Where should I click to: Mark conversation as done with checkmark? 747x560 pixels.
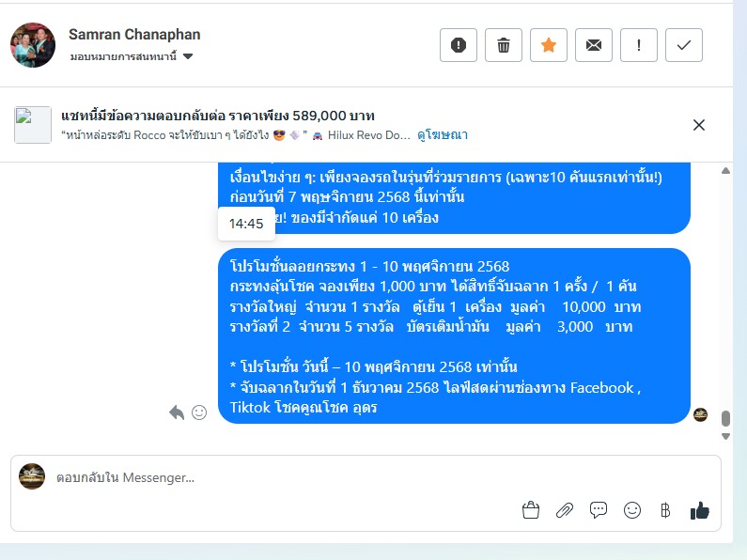click(x=684, y=45)
